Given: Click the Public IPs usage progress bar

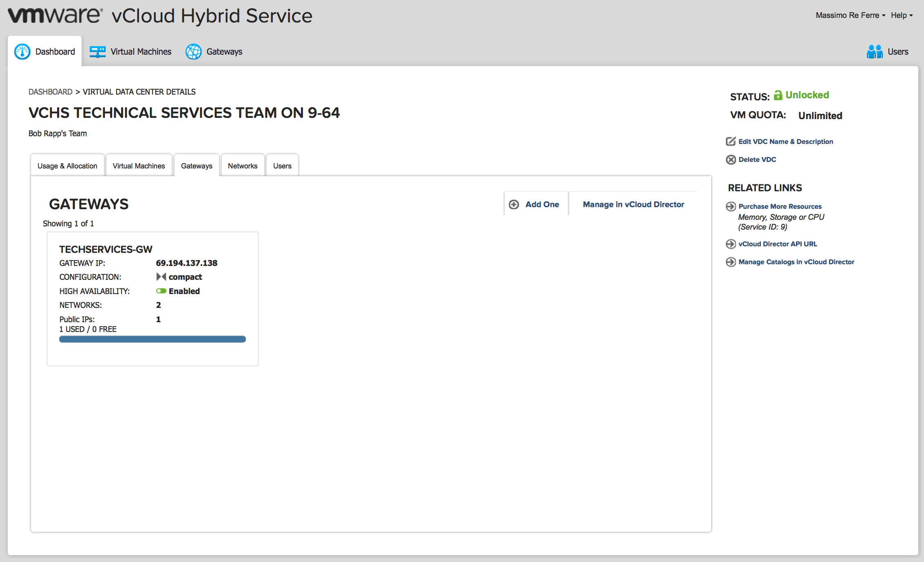Looking at the screenshot, I should (153, 339).
